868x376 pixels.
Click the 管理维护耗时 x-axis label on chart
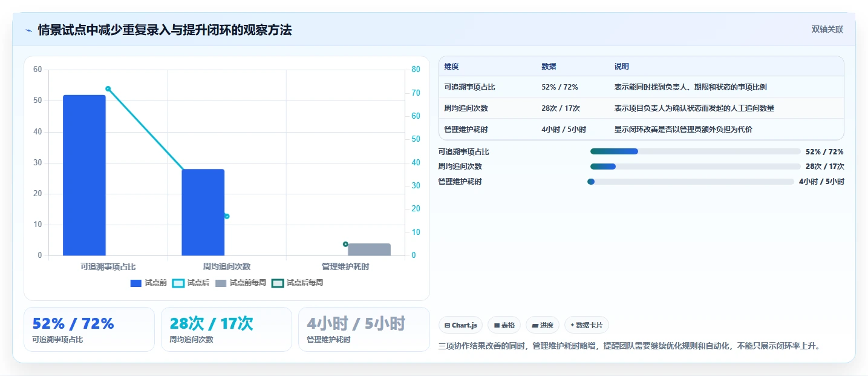[345, 266]
